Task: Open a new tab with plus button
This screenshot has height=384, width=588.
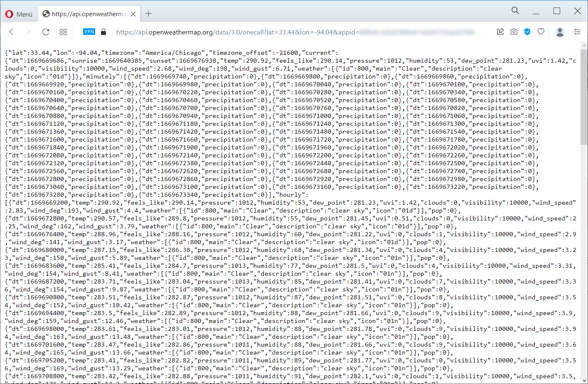Action: (148, 14)
